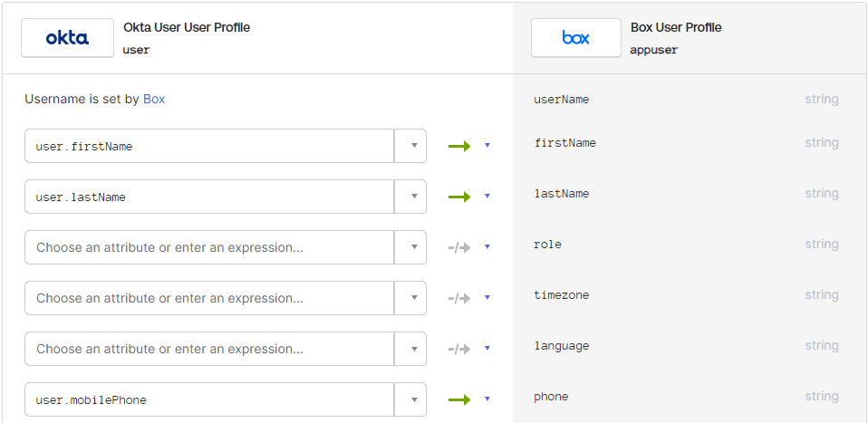Click the Okta User User Profile heading
868x423 pixels.
coord(187,27)
